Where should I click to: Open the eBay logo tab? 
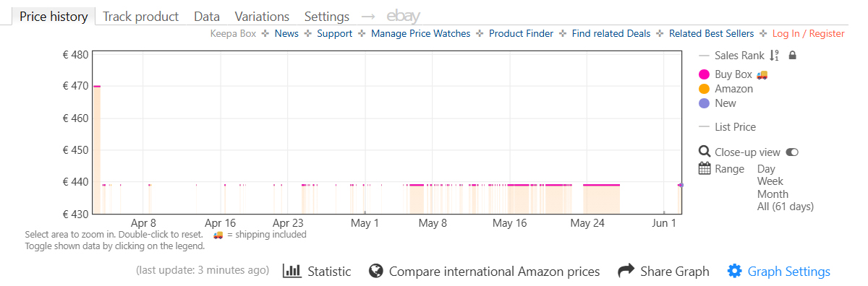403,16
